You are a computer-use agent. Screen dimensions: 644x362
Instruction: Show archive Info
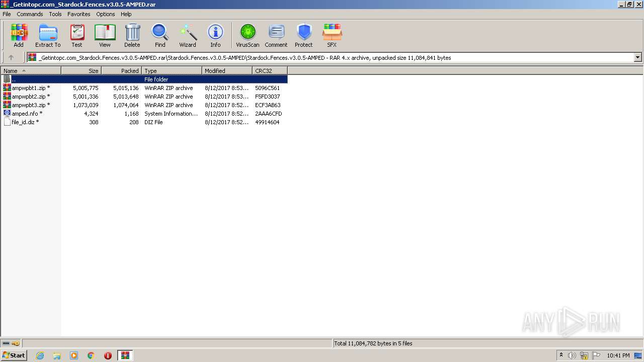click(215, 35)
